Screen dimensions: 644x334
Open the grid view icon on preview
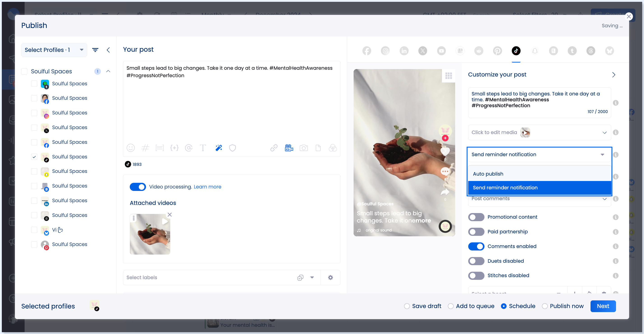point(449,76)
